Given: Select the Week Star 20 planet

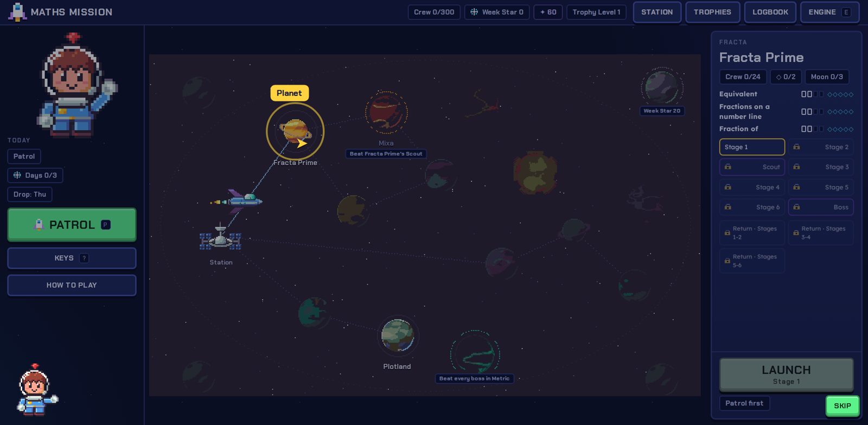Looking at the screenshot, I should click(662, 87).
